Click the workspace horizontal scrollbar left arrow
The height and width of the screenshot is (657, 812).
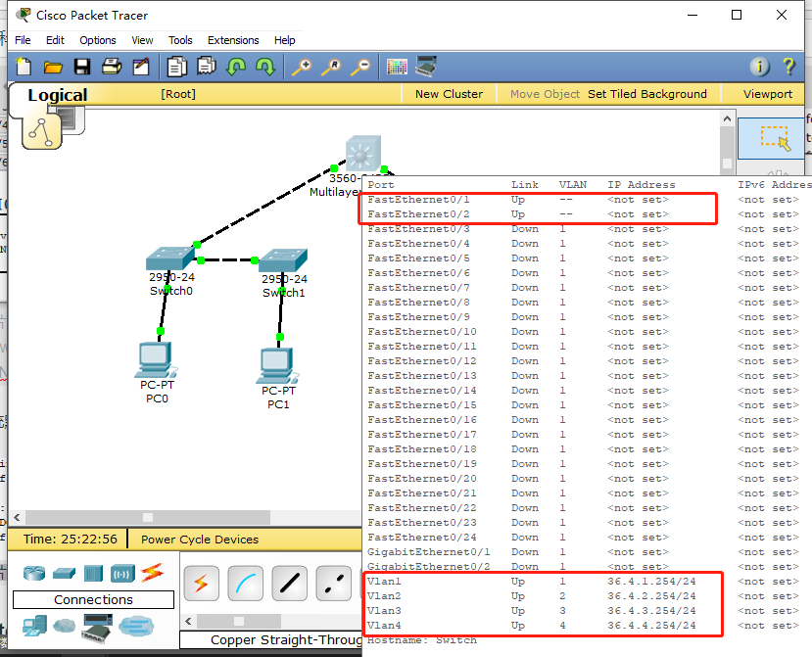tap(17, 517)
